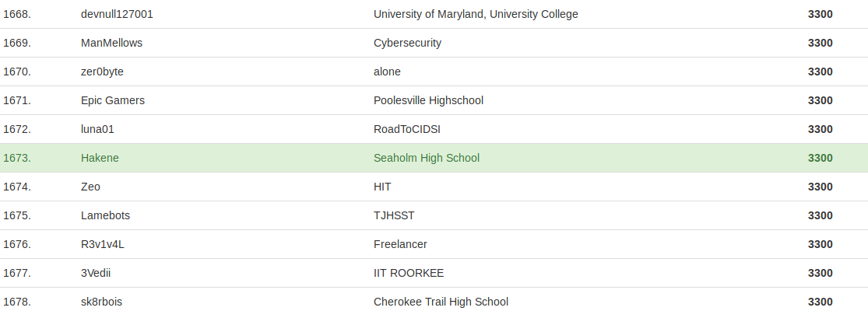Click University of Maryland, University College affiliation
Image resolution: width=868 pixels, height=311 pixels.
click(476, 14)
